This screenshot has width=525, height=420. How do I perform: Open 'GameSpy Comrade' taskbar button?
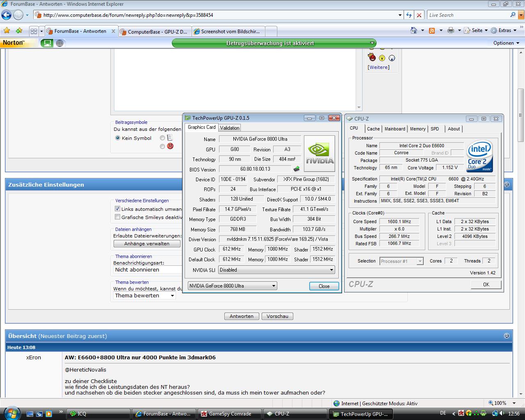click(x=230, y=413)
